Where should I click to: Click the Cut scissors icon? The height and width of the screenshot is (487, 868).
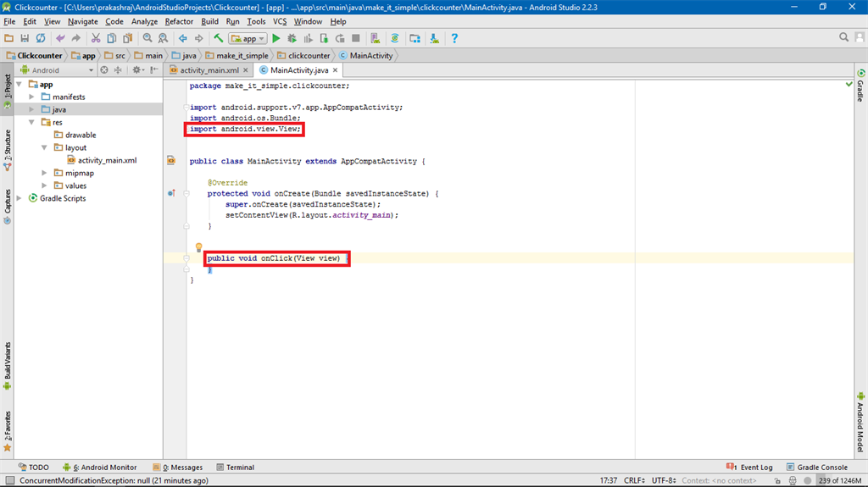coord(96,38)
